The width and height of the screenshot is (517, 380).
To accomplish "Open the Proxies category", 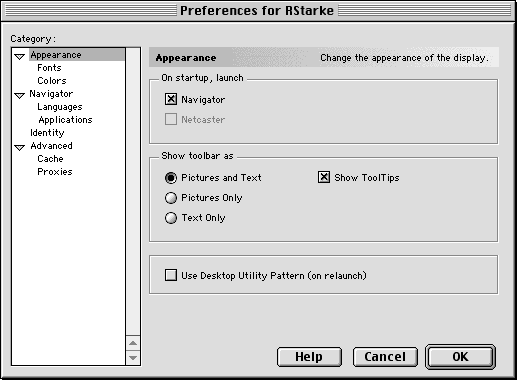I will click(55, 172).
